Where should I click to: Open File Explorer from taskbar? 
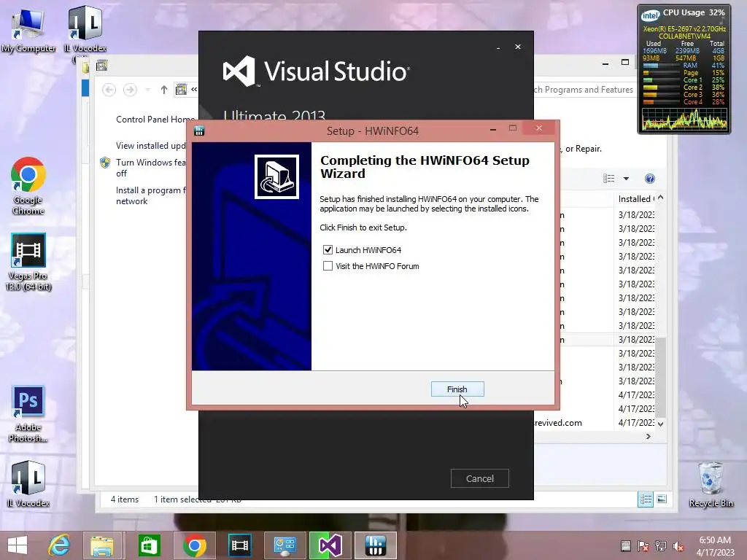click(x=102, y=545)
